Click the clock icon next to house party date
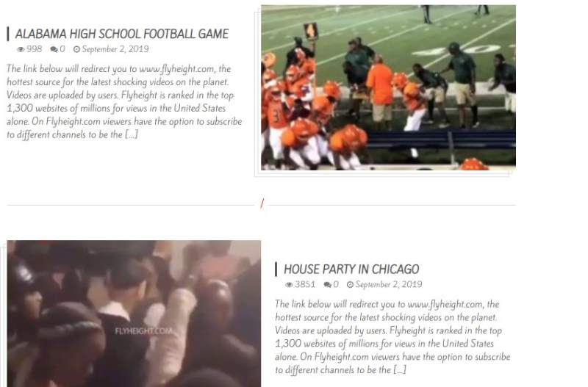This screenshot has height=387, width=588. point(350,285)
